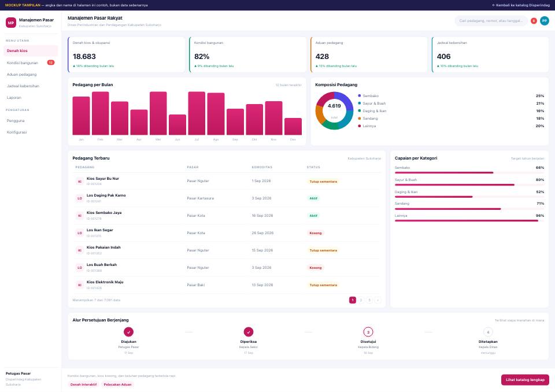
Task: Click the Diajukan checkmark step circle
Action: (128, 332)
